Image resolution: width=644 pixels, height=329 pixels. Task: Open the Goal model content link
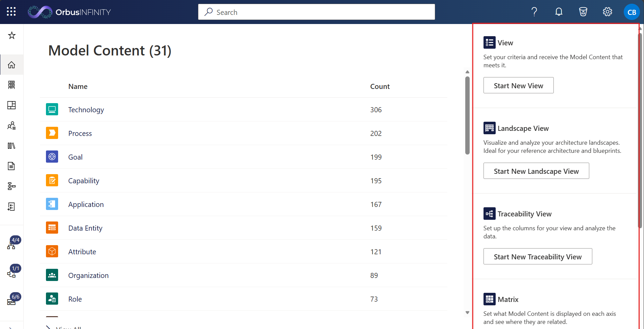(75, 157)
